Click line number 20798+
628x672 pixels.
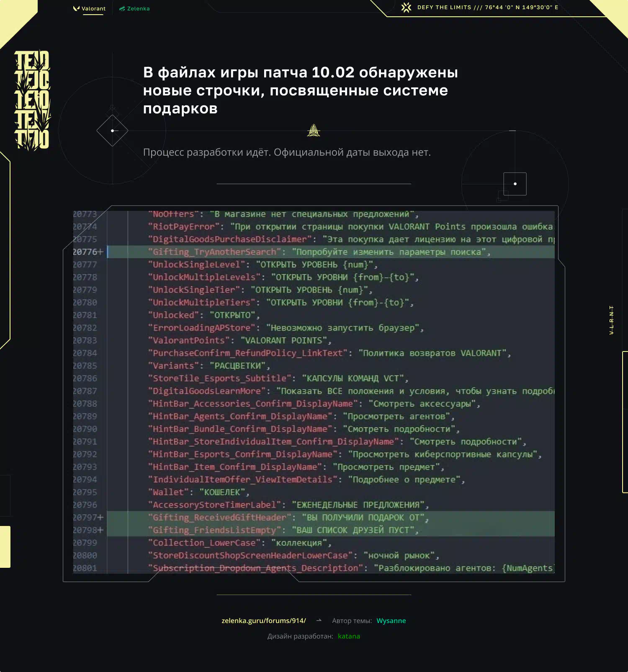(88, 530)
